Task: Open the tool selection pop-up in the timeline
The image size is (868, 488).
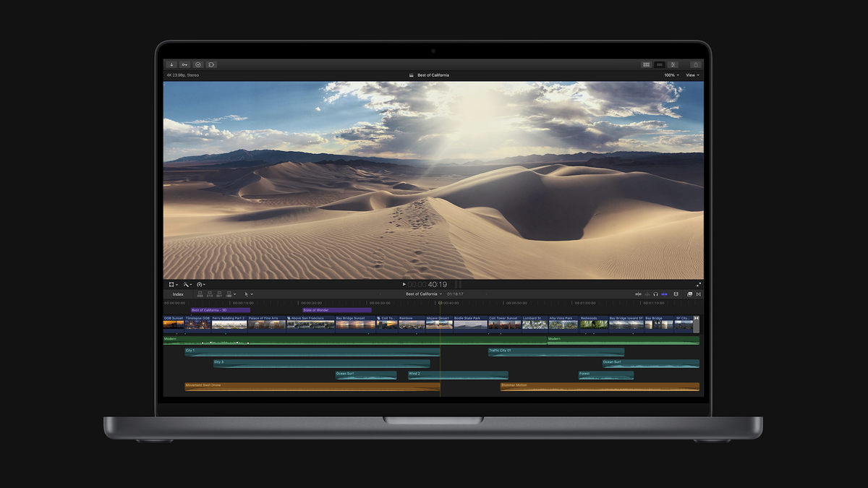Action: (247, 294)
